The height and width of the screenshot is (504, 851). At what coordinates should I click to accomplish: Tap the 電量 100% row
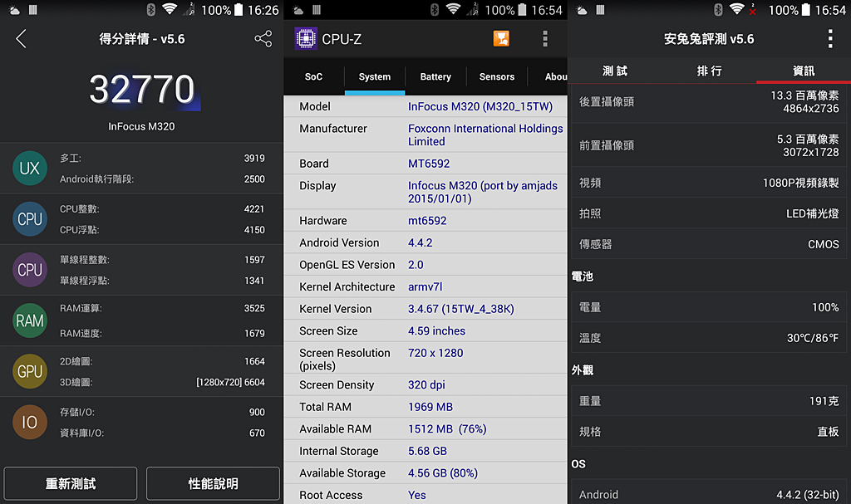(709, 307)
